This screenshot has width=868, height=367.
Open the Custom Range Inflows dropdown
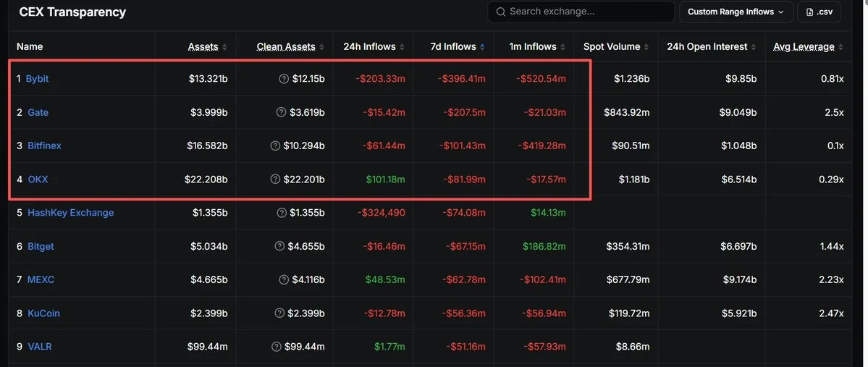coord(736,12)
